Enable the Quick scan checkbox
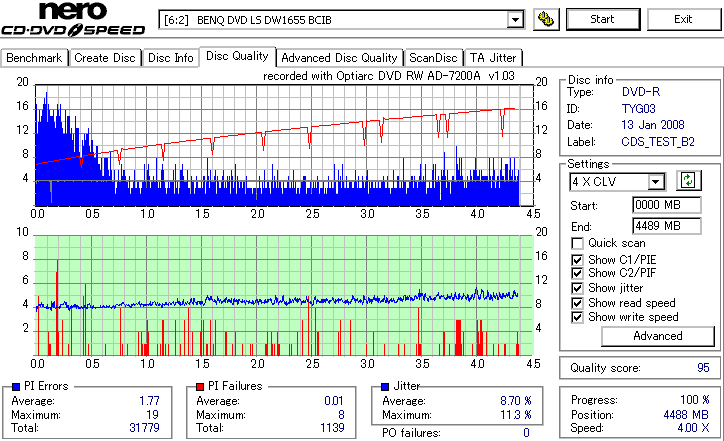Screen dimensions: 724x441 coord(577,243)
